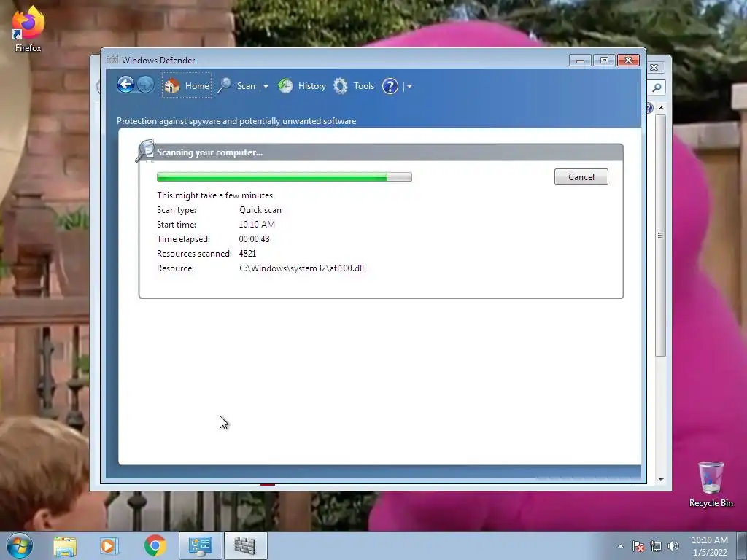Go back with the blue back arrow
Screen dimensions: 747x560
point(125,85)
